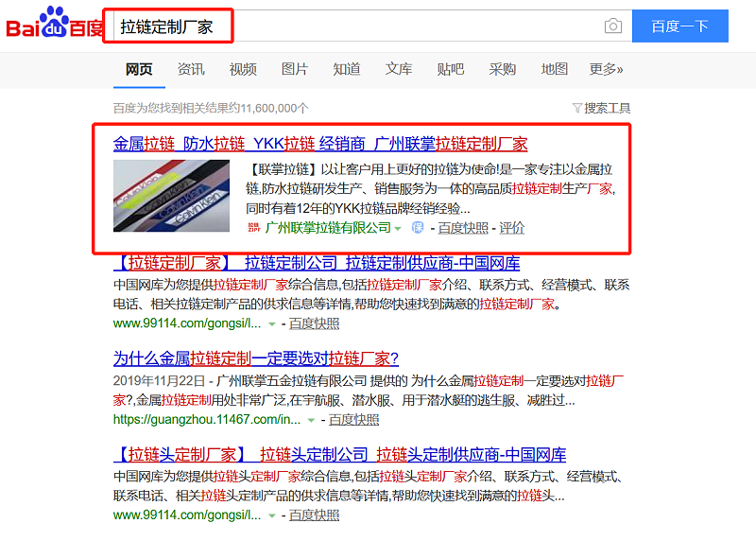Open 百度快照 for the guangzhou.11467.com result

pyautogui.click(x=353, y=419)
